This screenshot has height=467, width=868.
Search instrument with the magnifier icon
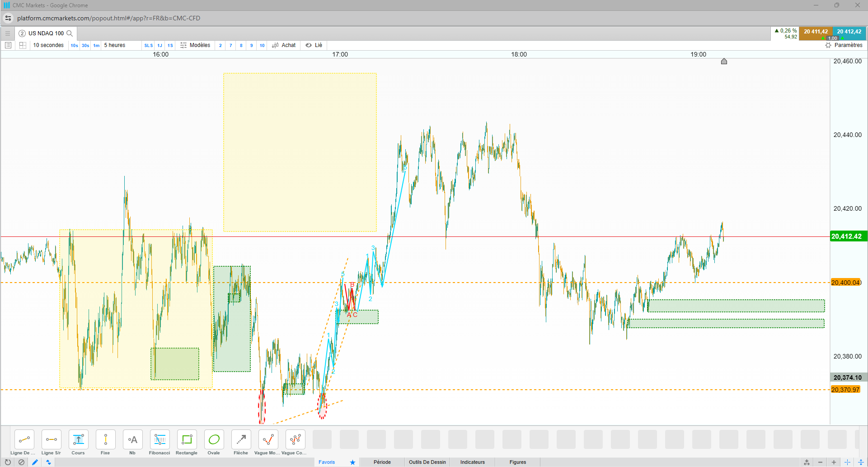coord(70,33)
